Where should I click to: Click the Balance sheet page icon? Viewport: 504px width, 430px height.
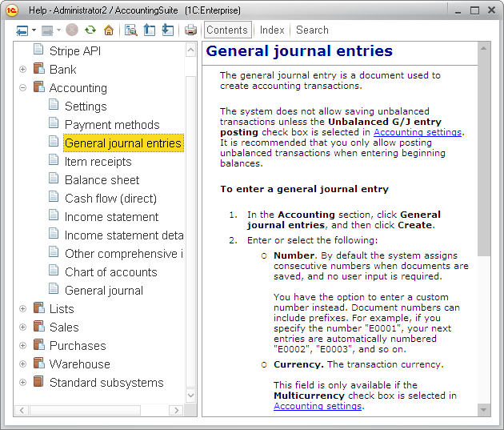54,179
